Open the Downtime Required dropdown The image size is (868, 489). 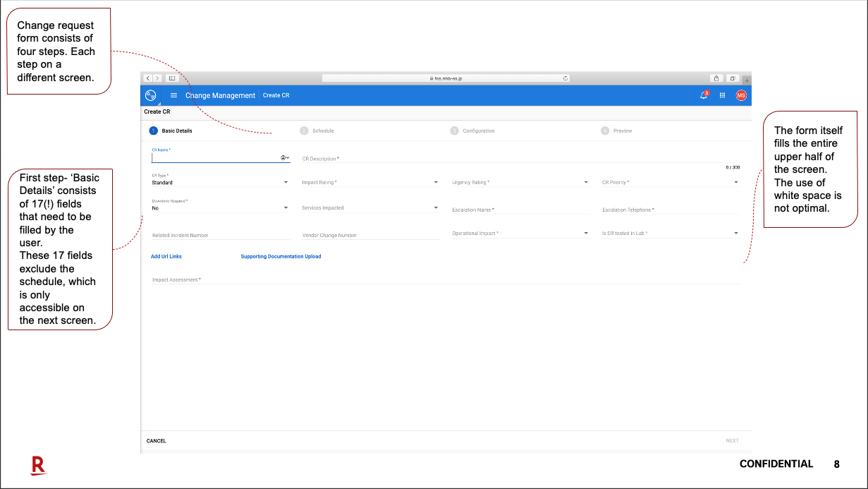(221, 207)
